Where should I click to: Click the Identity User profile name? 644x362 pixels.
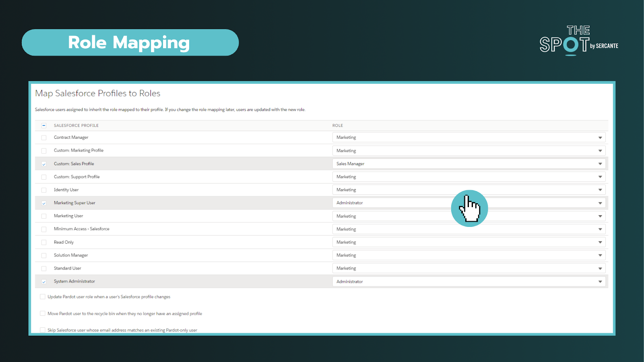point(66,190)
